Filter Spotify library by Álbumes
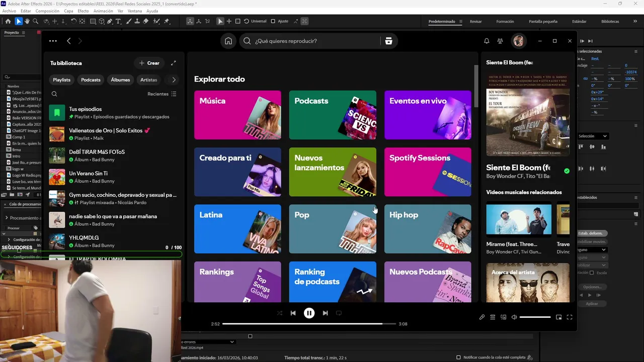644x362 pixels. coord(120,80)
